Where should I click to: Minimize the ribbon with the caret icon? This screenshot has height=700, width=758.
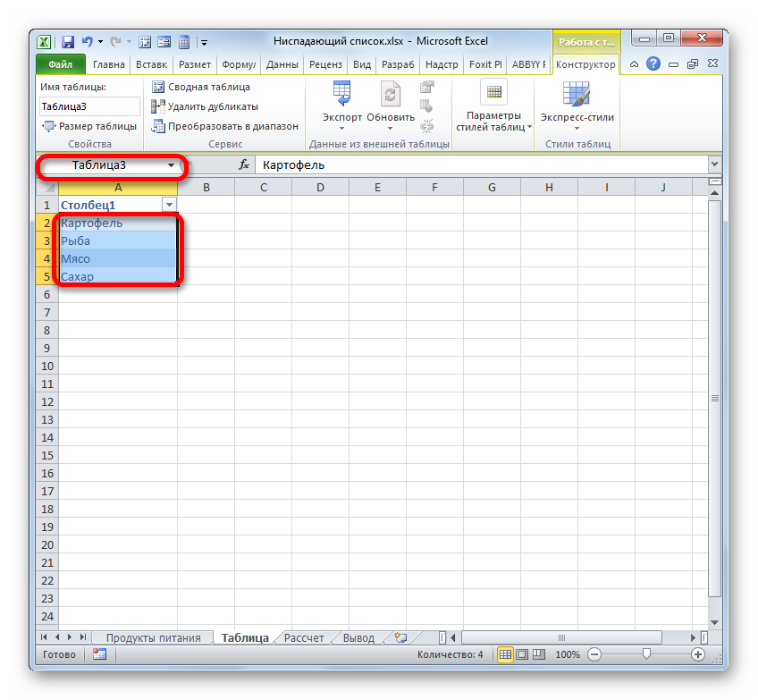coord(634,63)
